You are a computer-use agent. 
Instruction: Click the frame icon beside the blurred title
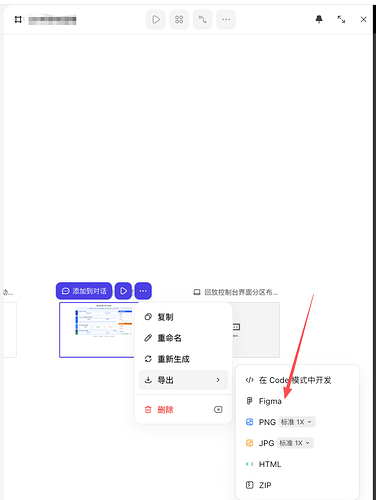point(18,20)
